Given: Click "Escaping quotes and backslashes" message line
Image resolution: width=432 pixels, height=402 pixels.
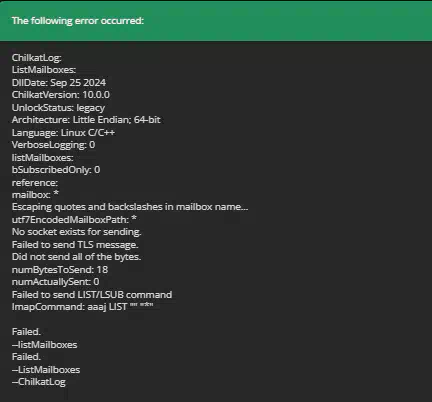Looking at the screenshot, I should [130, 207].
